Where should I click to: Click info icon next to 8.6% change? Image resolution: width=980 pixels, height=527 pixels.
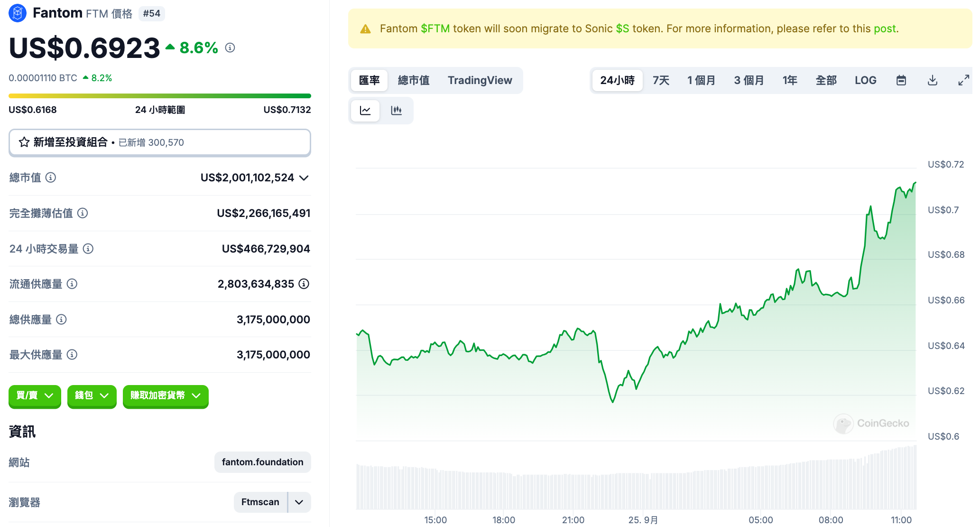[230, 48]
